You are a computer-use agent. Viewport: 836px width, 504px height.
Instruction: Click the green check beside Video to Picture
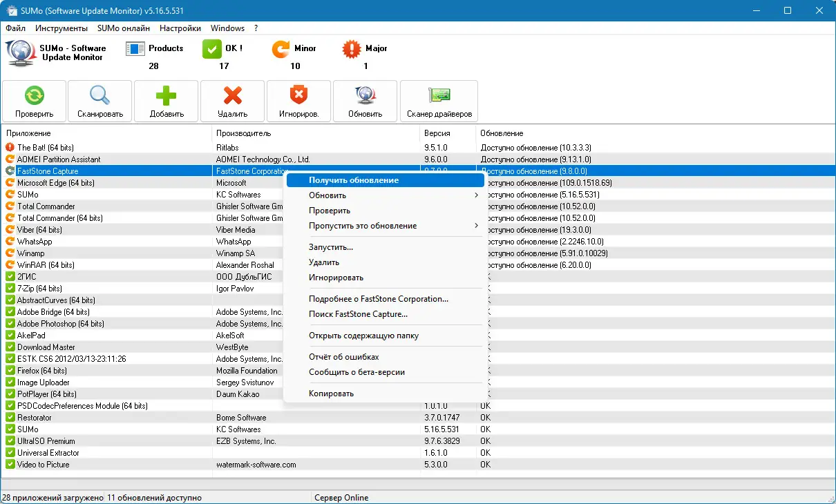pos(10,465)
